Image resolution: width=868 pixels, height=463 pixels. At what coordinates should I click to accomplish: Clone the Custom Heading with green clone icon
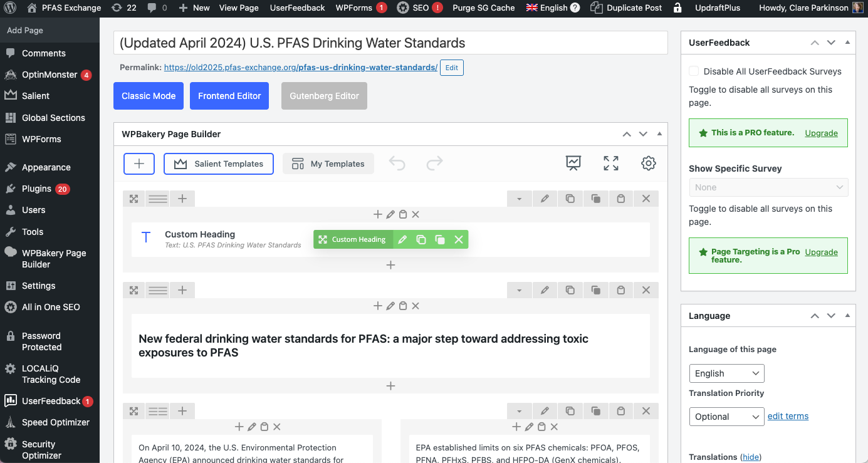[x=421, y=239]
